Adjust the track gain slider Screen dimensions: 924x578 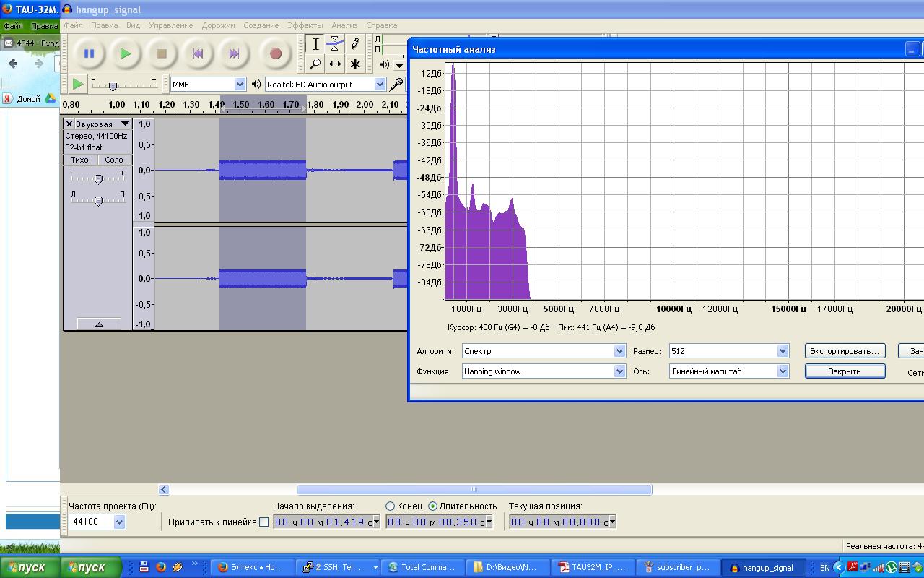pos(98,178)
